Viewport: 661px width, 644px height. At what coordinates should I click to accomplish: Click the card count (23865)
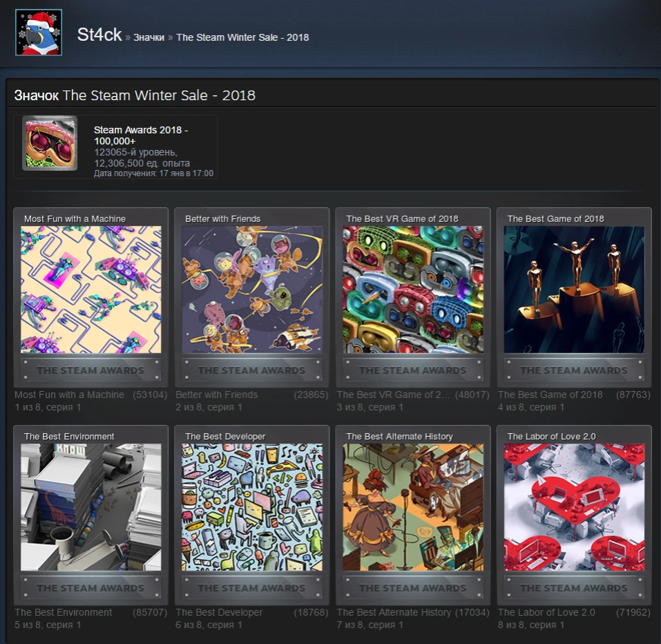[311, 395]
